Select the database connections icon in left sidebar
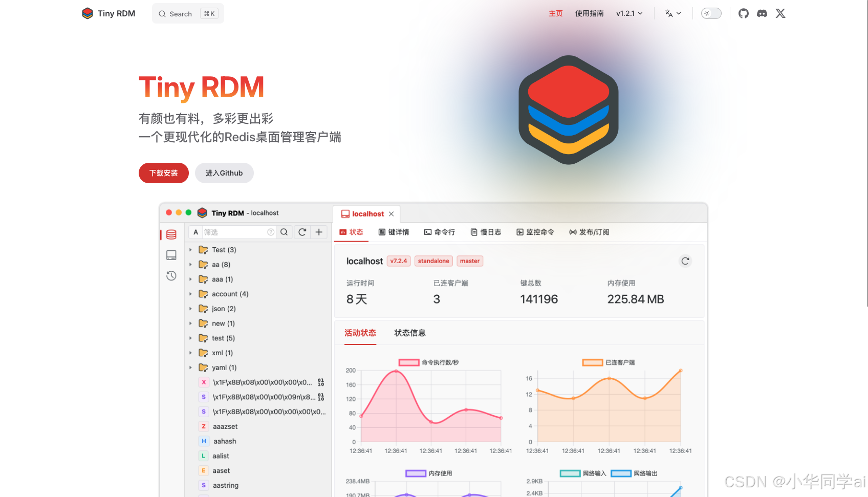The width and height of the screenshot is (868, 497). coord(171,234)
